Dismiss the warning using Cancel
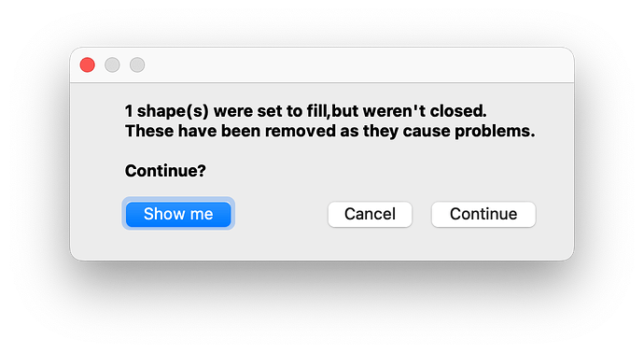644x353 pixels. (370, 214)
